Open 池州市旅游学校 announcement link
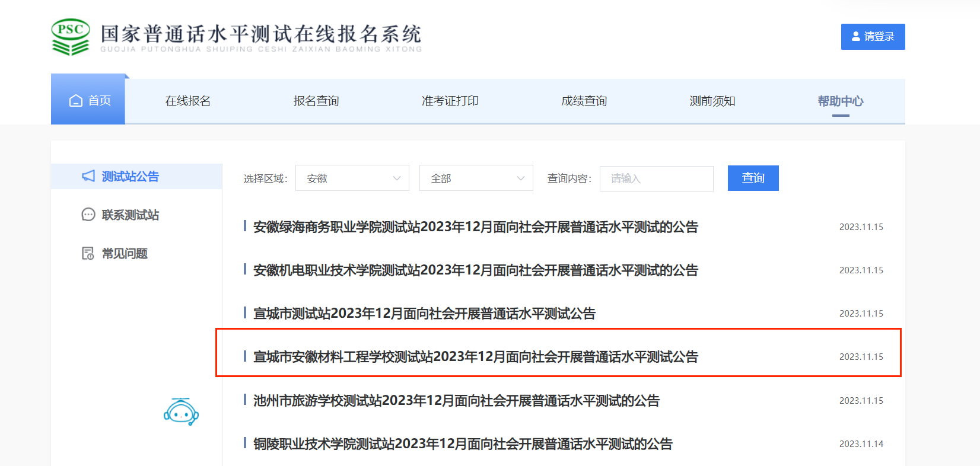This screenshot has height=466, width=980. pyautogui.click(x=456, y=401)
